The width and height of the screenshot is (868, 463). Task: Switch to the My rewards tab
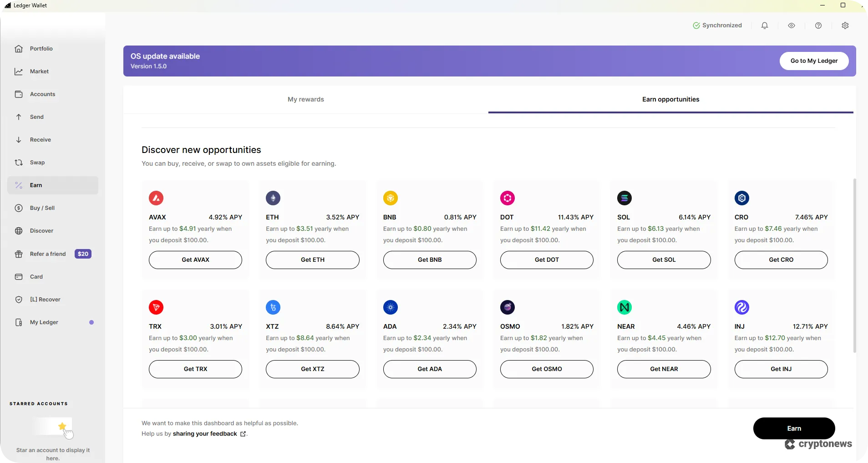coord(305,99)
